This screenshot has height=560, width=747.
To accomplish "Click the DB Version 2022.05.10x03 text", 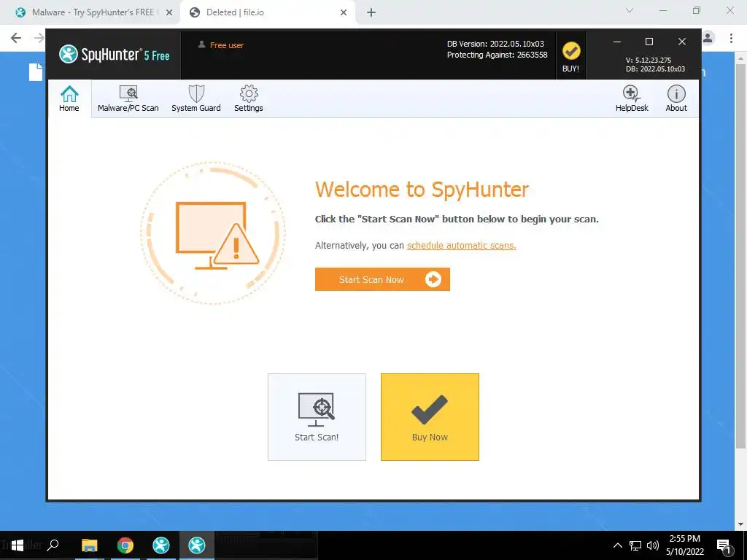I will pos(495,44).
